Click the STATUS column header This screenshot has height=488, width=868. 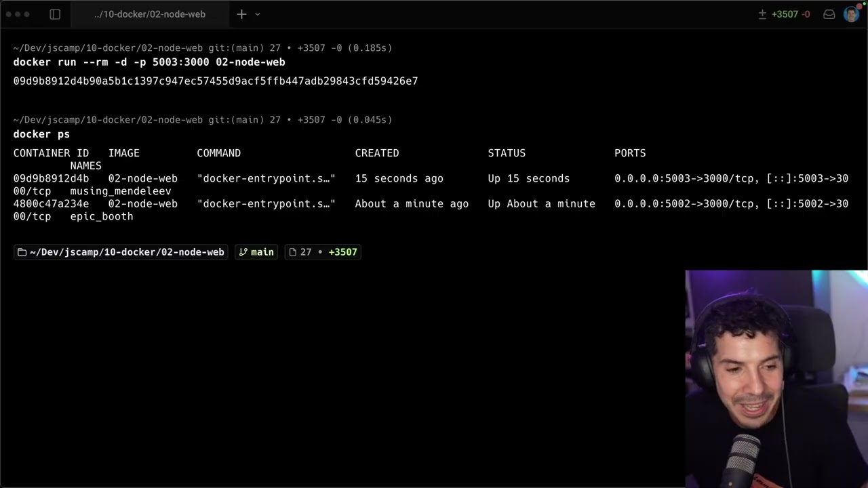pyautogui.click(x=507, y=153)
